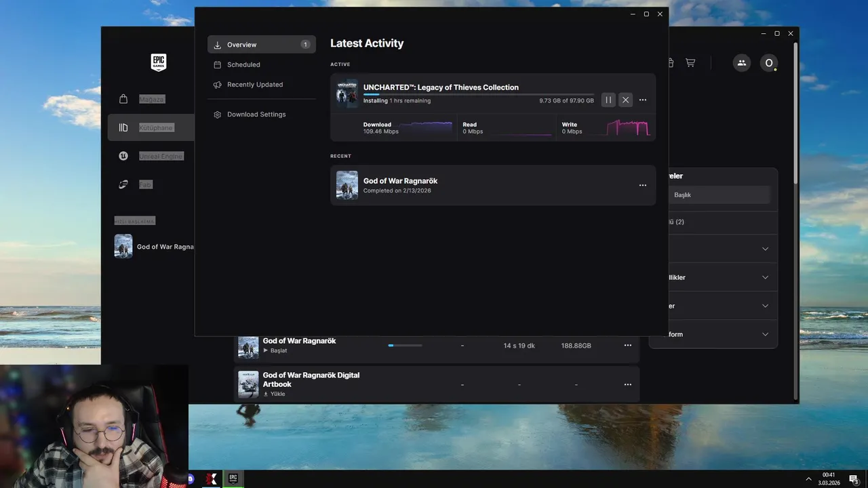
Task: Click the UNCHARTED cover thumbnail
Action: coord(347,94)
